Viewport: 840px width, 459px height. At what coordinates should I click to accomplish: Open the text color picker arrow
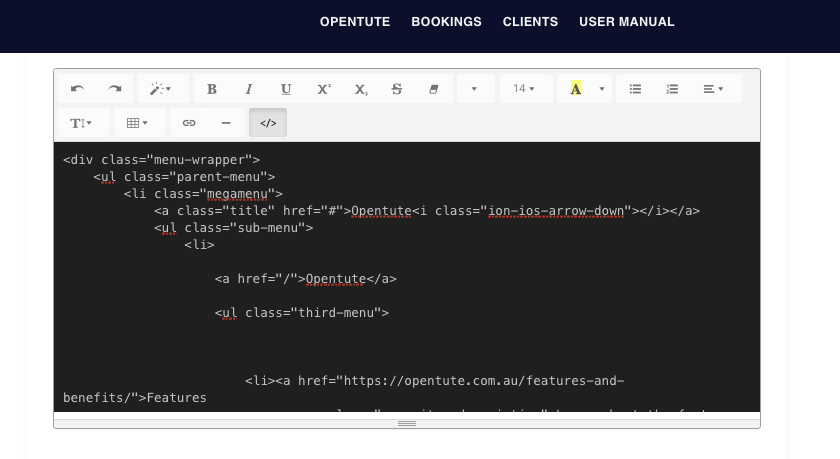point(602,89)
